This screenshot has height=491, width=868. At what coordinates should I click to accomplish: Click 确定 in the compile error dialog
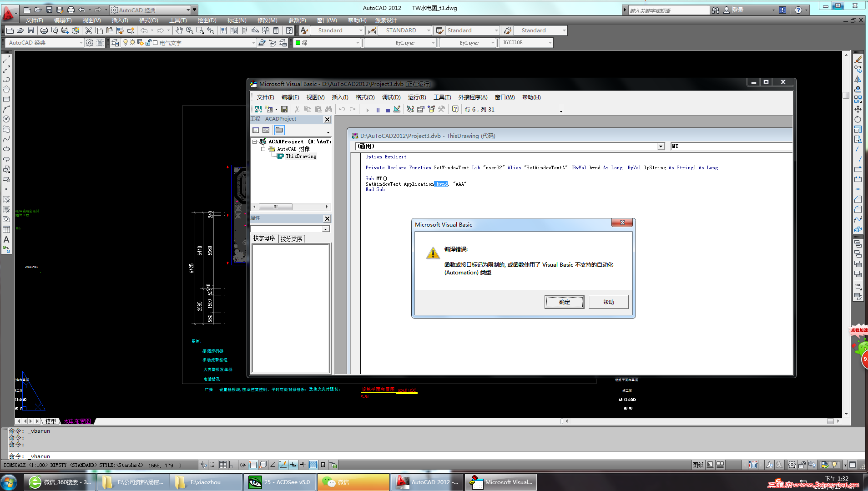tap(565, 302)
